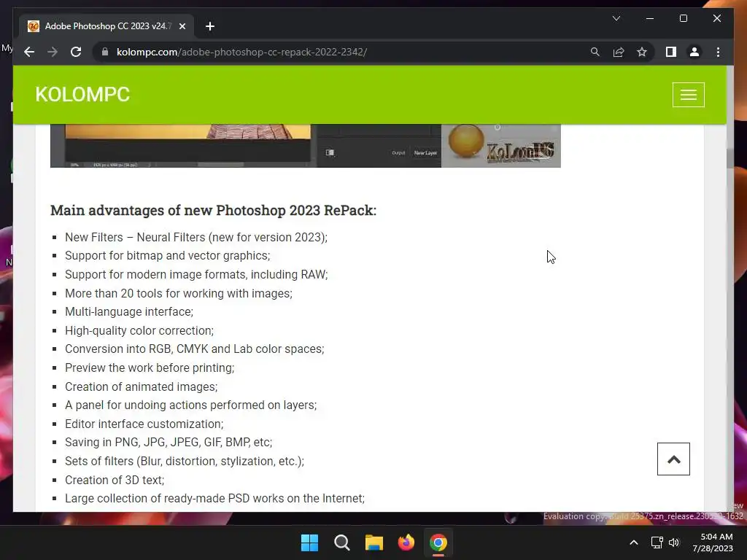
Task: Open the zoom magnifier in address bar
Action: pos(595,52)
